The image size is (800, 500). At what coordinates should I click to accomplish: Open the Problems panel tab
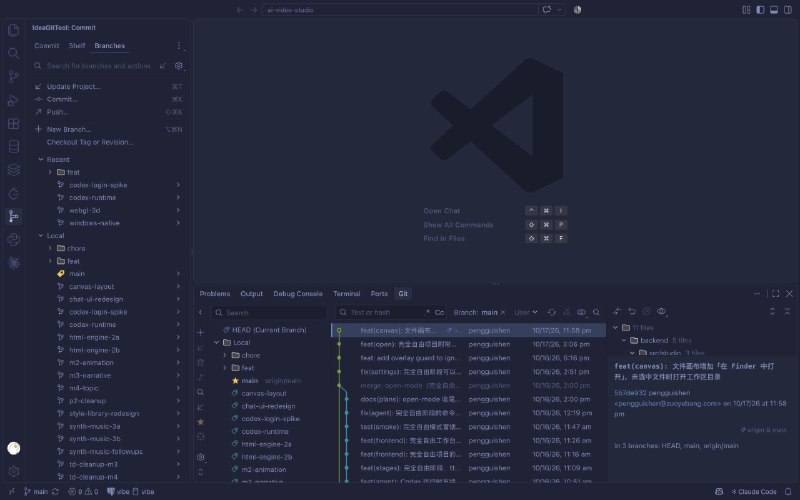click(215, 294)
